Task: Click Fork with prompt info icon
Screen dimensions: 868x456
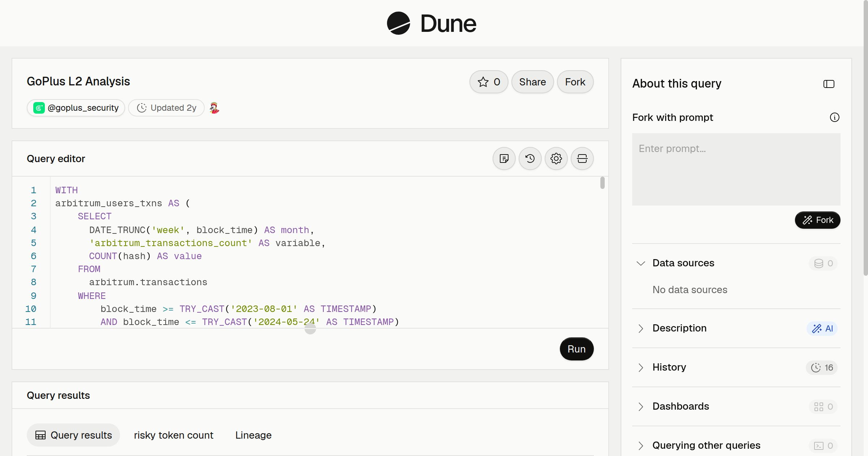Action: (x=834, y=117)
